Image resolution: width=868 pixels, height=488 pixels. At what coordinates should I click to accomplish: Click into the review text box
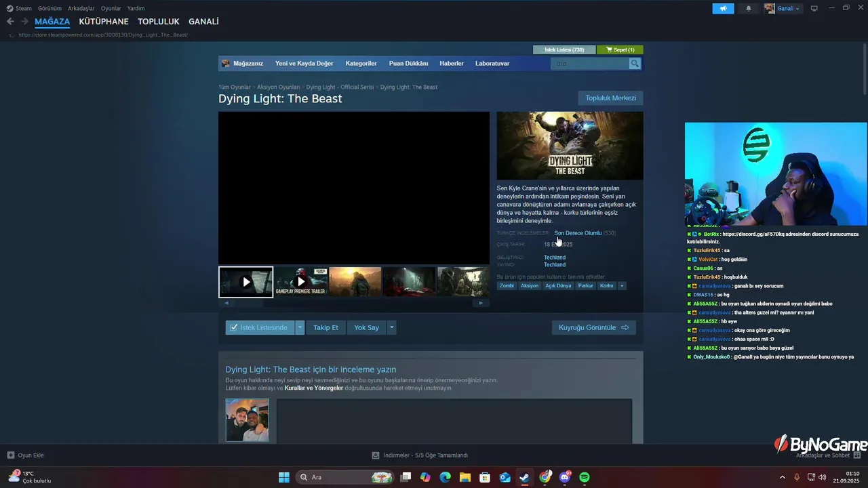[454, 421]
